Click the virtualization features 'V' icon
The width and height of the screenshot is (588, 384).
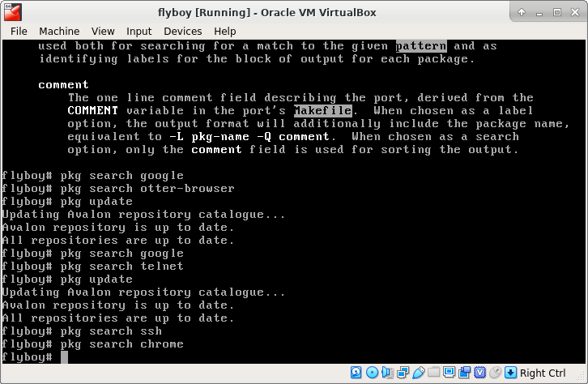click(x=479, y=373)
